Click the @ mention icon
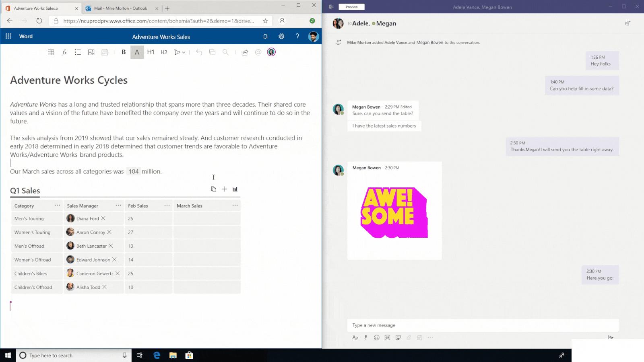Screen dimensions: 644x362 (x=258, y=52)
